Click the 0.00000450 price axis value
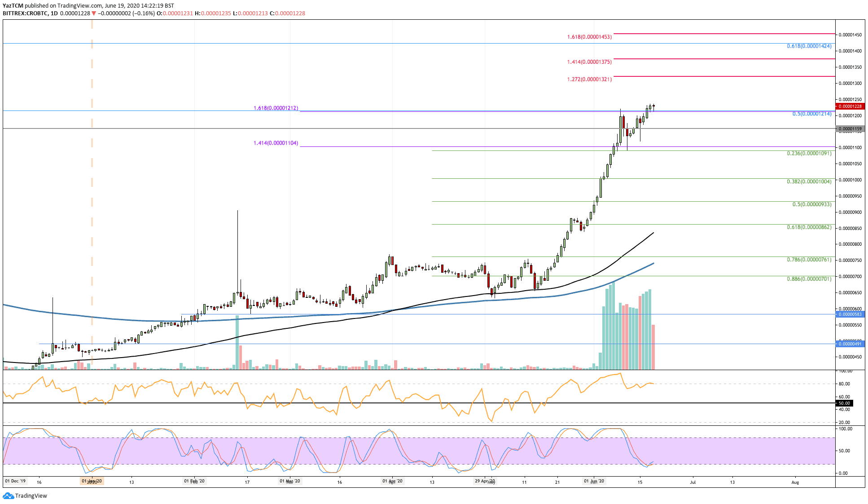 (x=850, y=357)
